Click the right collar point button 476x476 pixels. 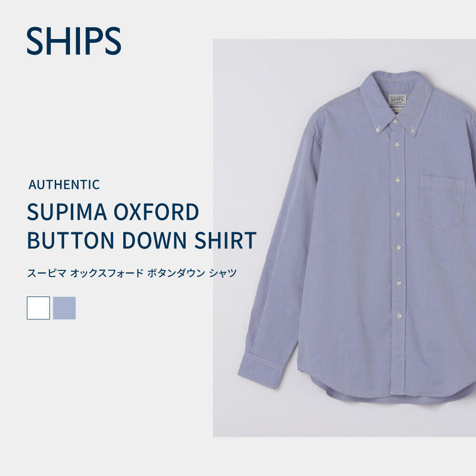413,130
